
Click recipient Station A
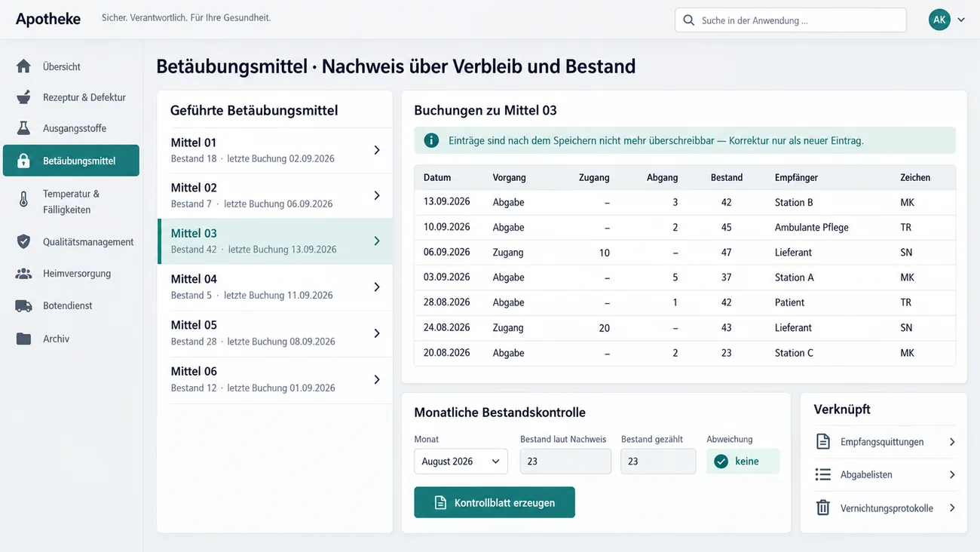click(x=795, y=278)
